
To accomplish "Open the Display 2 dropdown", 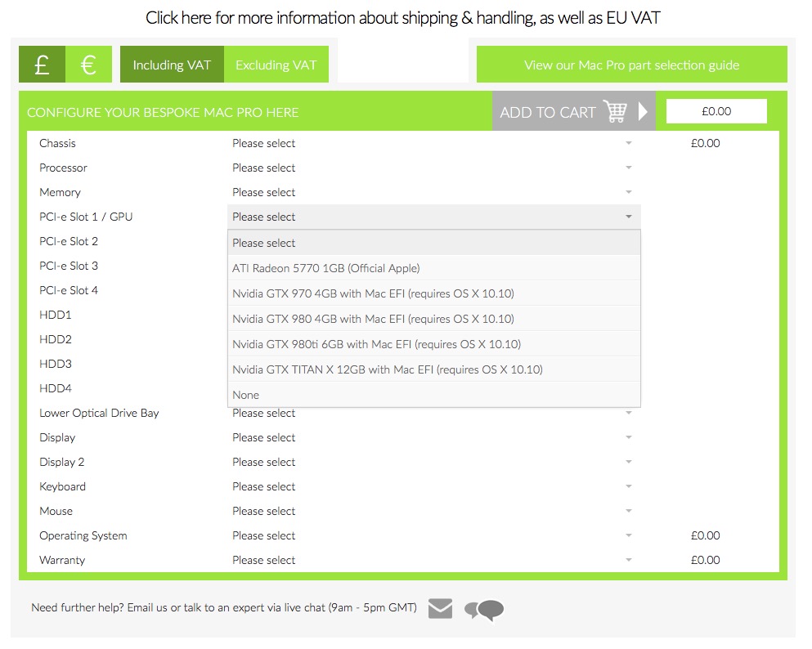I will 434,462.
